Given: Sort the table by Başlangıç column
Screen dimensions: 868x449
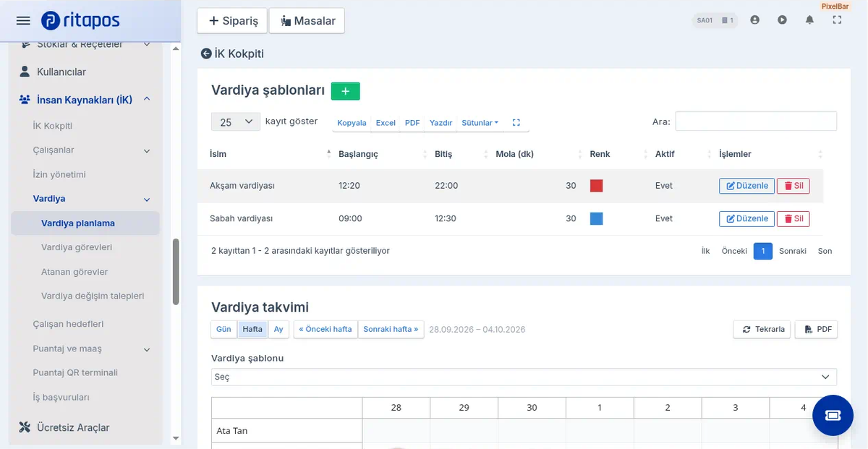Looking at the screenshot, I should click(382, 154).
